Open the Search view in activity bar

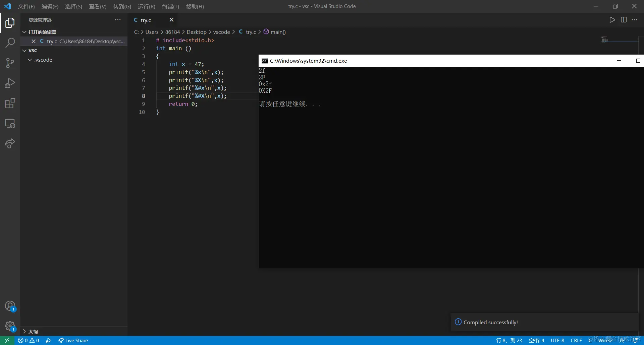(10, 43)
